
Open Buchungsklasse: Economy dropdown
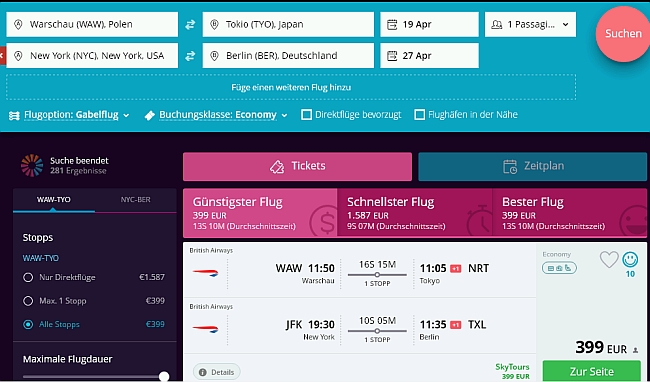point(216,115)
